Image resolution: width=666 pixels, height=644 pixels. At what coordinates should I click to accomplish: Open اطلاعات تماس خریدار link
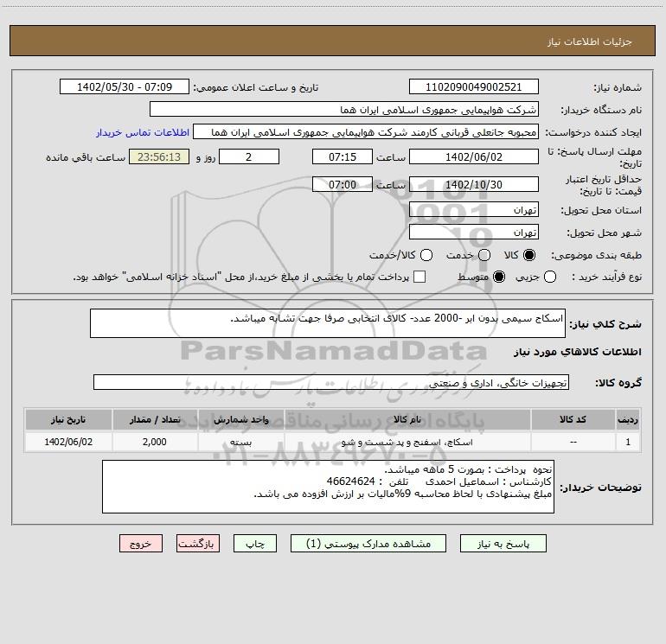coord(143,132)
